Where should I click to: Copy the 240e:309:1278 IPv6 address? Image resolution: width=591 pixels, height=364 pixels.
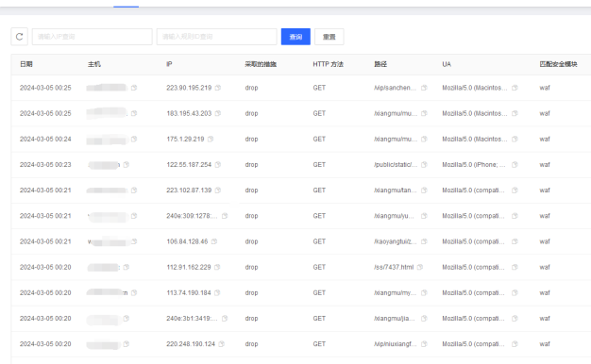point(225,216)
